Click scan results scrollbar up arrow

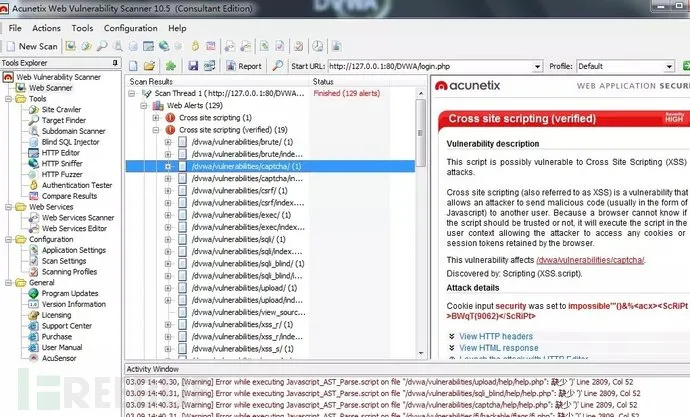421,93
